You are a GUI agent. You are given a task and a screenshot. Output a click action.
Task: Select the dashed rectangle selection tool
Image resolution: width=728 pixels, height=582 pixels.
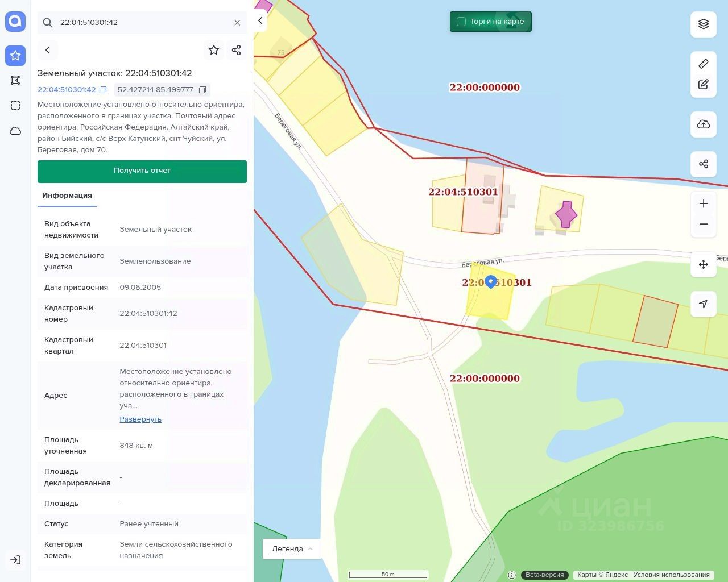pyautogui.click(x=15, y=106)
